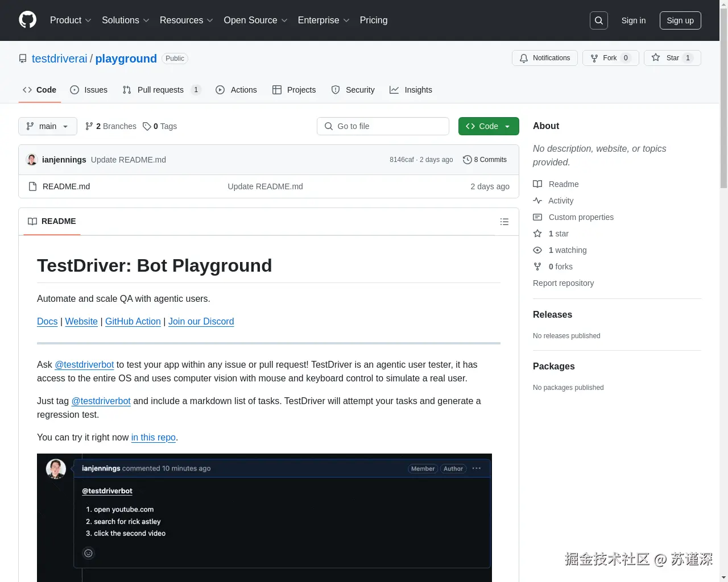
Task: Click first @testdriverbot mention after Ask
Action: (x=84, y=364)
